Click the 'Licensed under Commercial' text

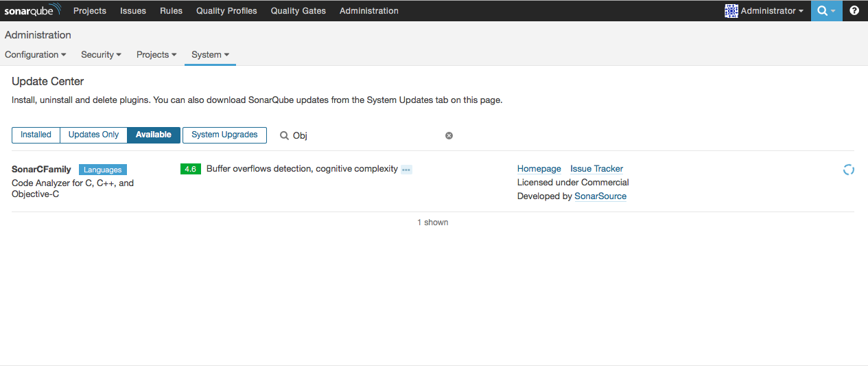click(573, 183)
